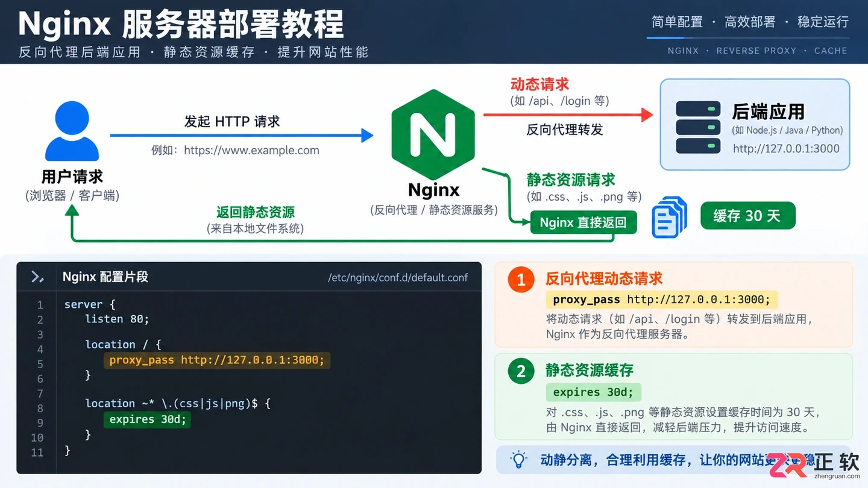The width and height of the screenshot is (868, 488).
Task: Click the '高效部署' header text
Action: click(x=750, y=22)
